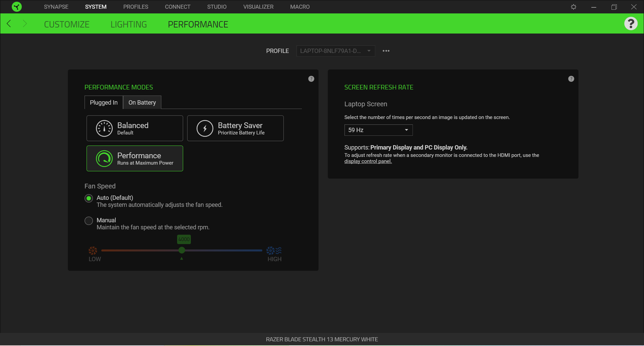Select the Plugged In tab
This screenshot has width=644, height=346.
104,103
